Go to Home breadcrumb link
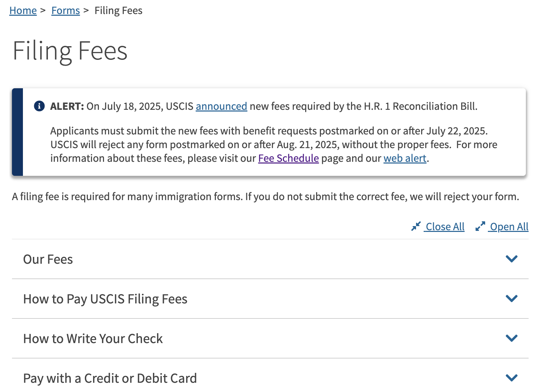Screen dimensions: 544x392 [23, 11]
